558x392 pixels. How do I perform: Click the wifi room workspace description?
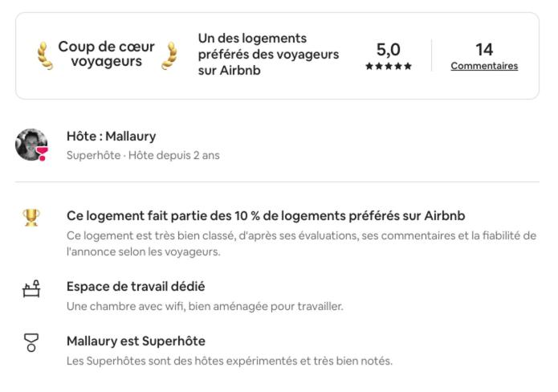[x=205, y=306]
